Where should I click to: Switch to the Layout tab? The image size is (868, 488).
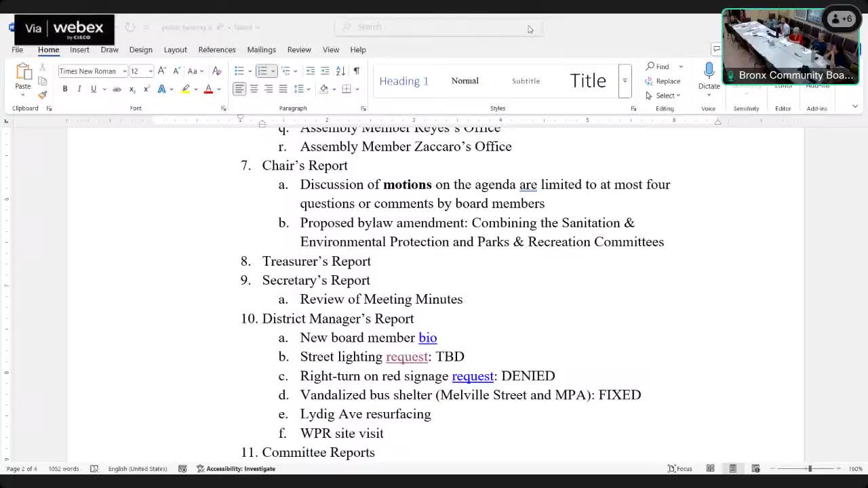(175, 49)
